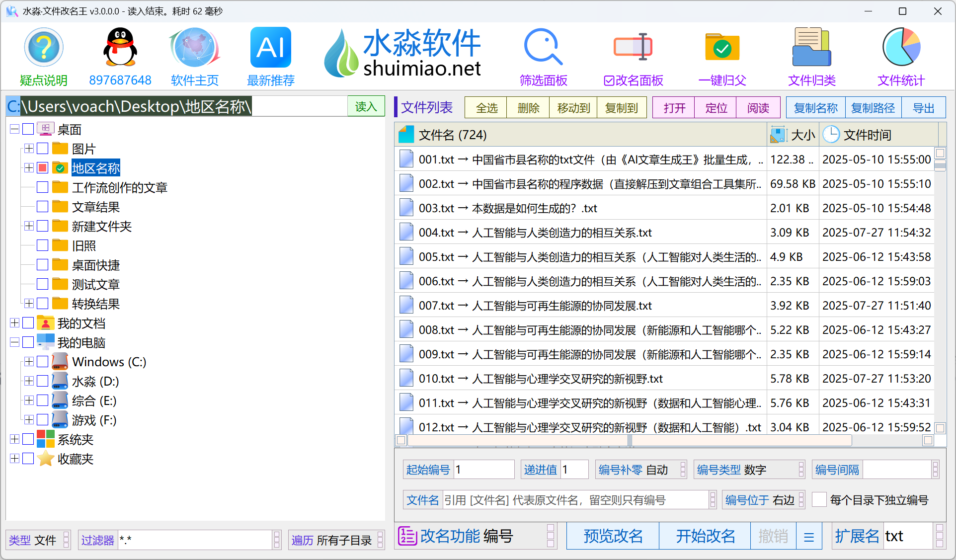Click the QQ contact icon 897687648
This screenshot has width=956, height=560.
120,47
